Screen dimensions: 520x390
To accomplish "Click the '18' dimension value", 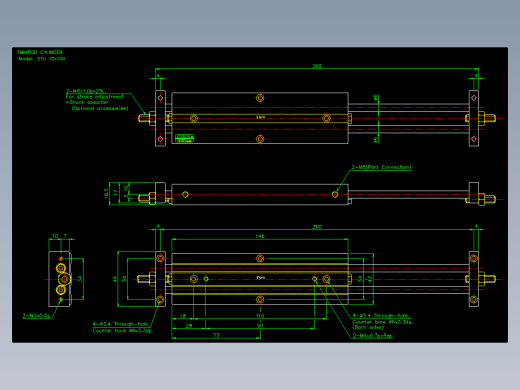I will click(x=183, y=316).
